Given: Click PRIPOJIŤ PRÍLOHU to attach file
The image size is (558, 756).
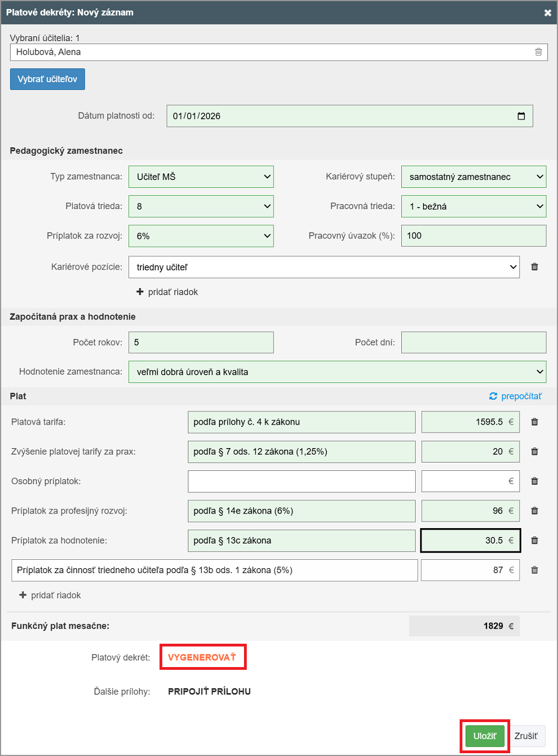Looking at the screenshot, I should click(x=209, y=692).
